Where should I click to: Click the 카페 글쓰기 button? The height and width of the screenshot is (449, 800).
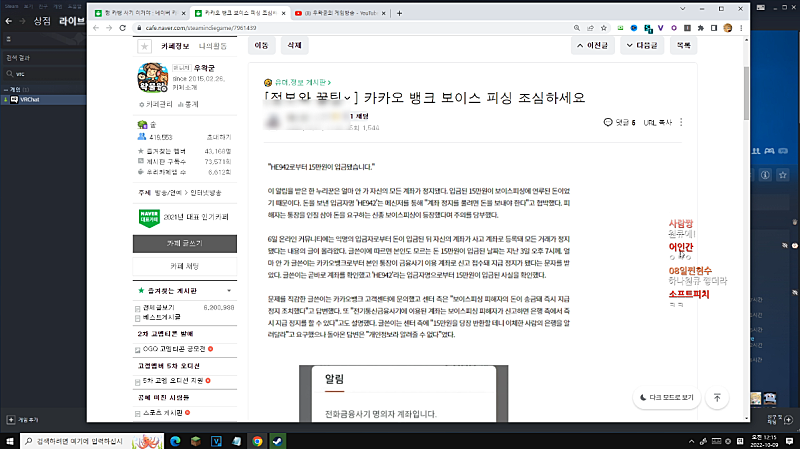point(185,243)
